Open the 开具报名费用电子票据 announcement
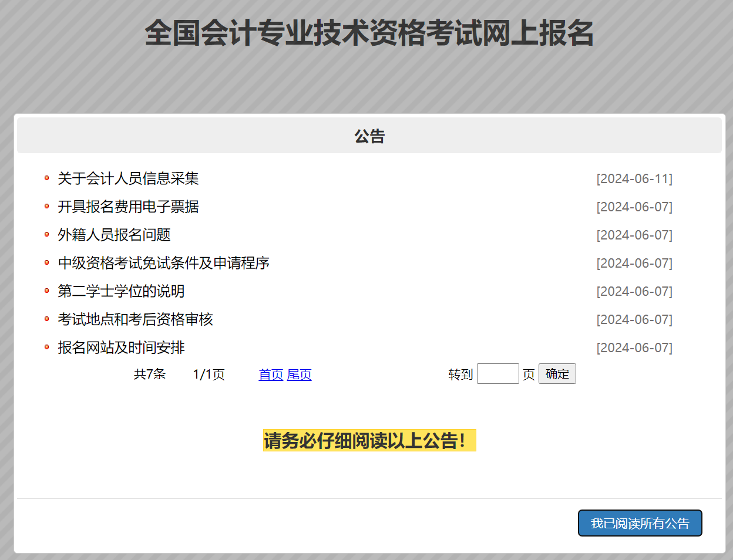 point(127,207)
